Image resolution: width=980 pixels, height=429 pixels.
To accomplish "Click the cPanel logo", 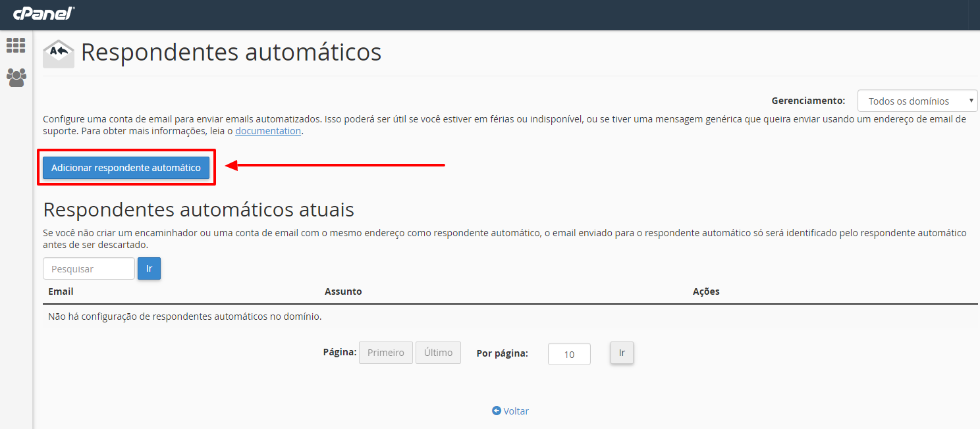I will [43, 13].
